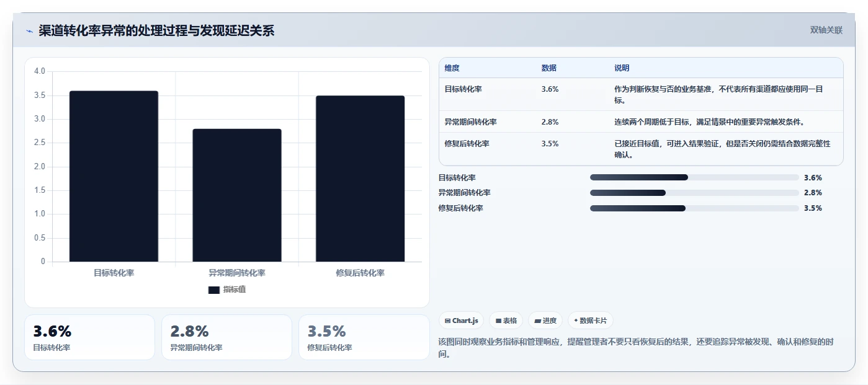
Task: Click table cell 3.6% in 目标转化率 row
Action: (550, 89)
